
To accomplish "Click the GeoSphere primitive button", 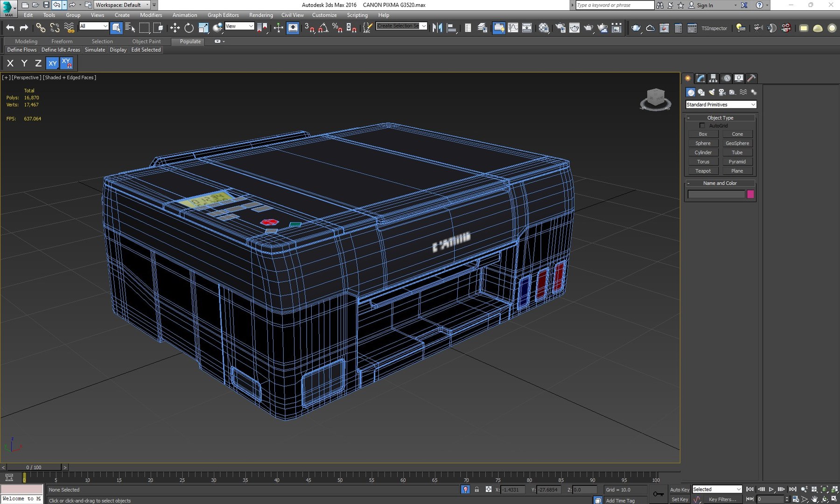I will (737, 143).
